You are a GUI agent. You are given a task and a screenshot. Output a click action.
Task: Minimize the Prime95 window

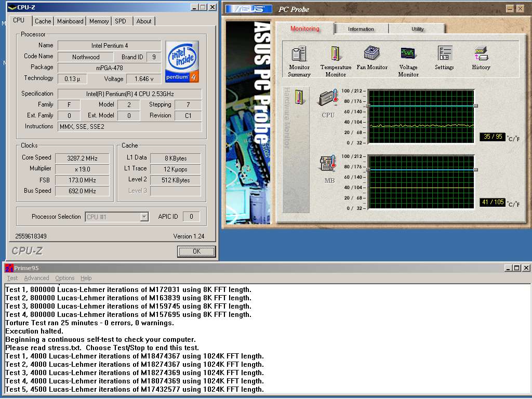click(x=508, y=268)
